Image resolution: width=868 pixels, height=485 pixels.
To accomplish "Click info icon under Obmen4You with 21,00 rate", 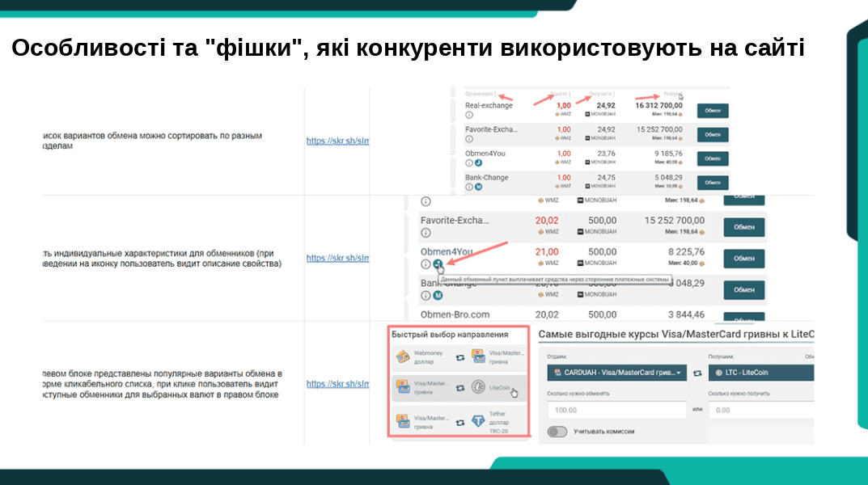I will [x=426, y=264].
